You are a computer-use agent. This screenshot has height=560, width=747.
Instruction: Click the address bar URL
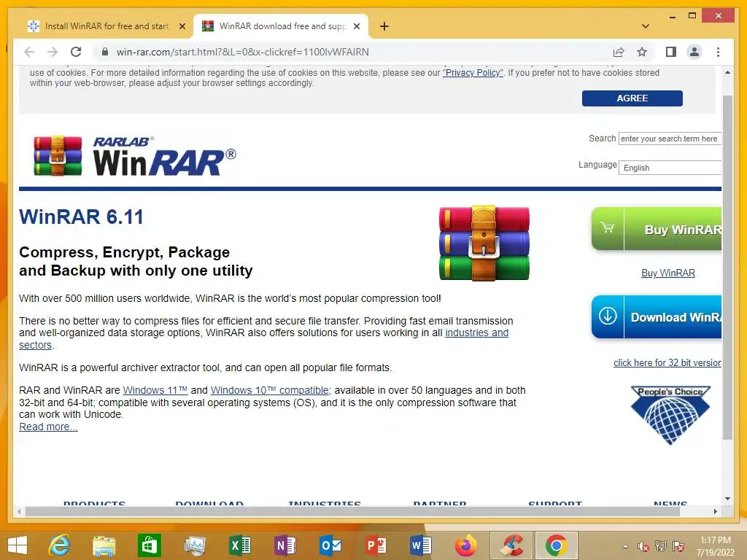(242, 52)
